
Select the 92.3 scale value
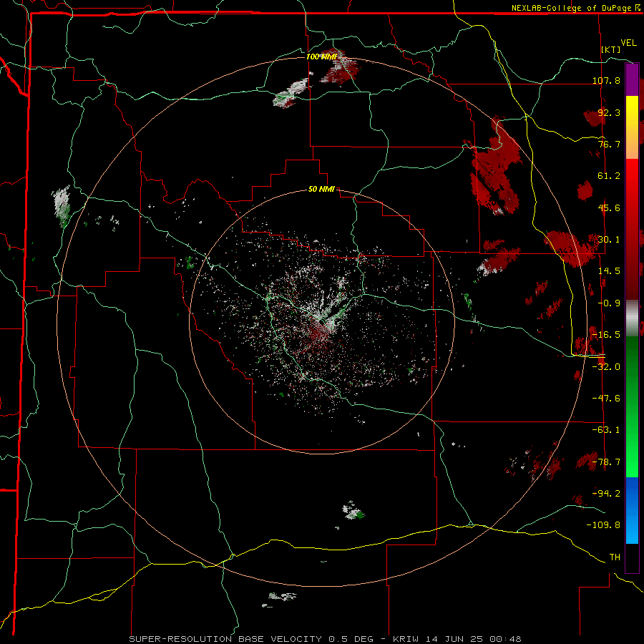tap(609, 112)
